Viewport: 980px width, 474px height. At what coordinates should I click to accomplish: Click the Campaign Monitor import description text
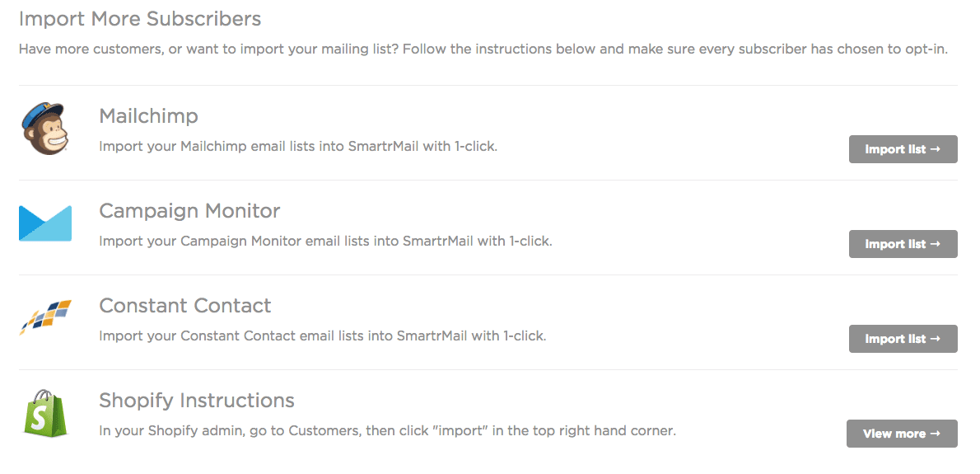(x=325, y=242)
